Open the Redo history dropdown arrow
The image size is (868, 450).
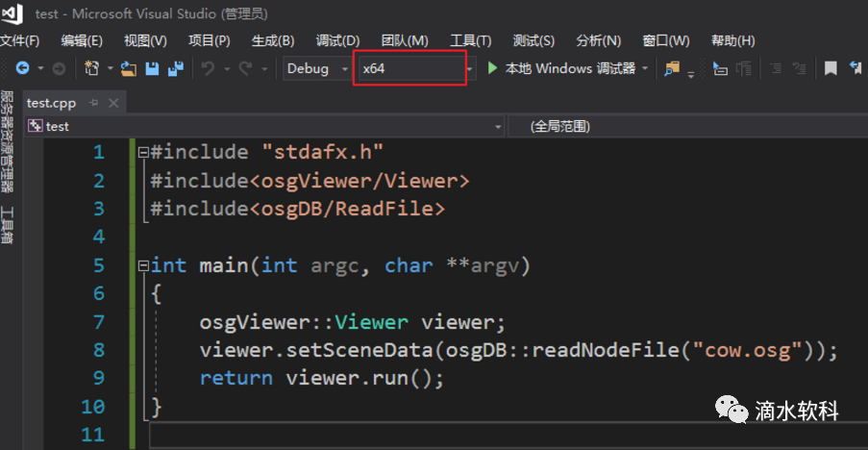click(x=264, y=68)
